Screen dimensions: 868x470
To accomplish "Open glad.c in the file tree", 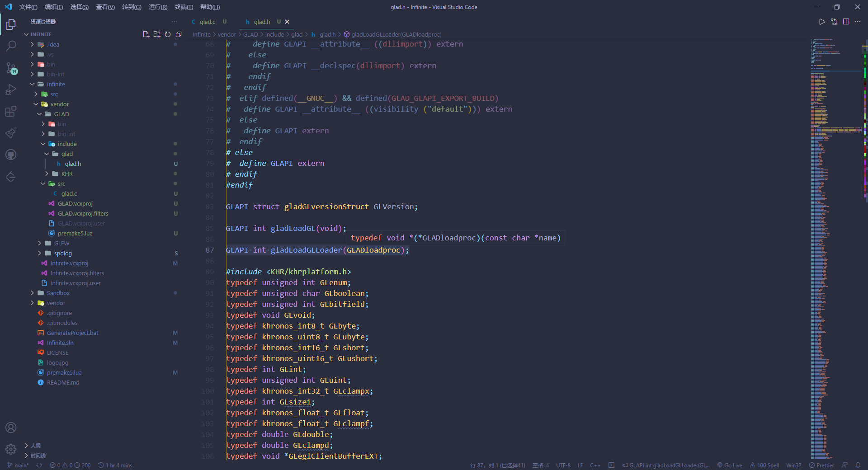I will [x=69, y=193].
